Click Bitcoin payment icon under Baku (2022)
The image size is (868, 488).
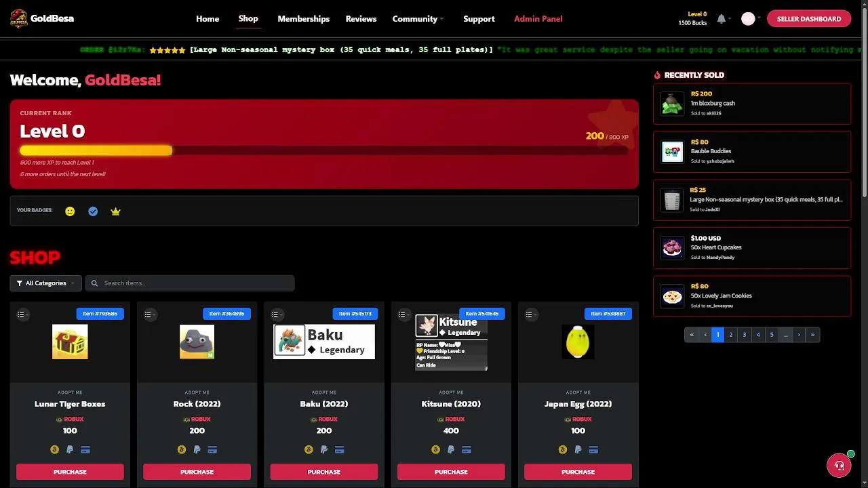click(309, 449)
